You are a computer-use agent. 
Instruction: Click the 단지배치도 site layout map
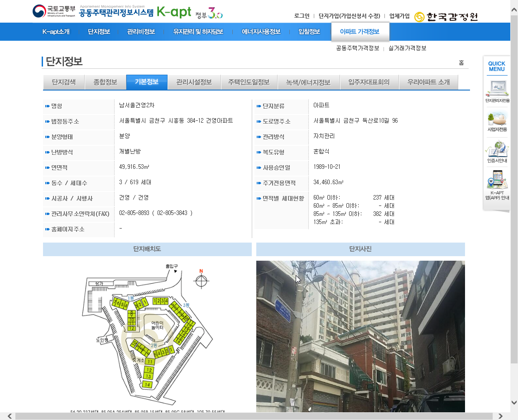pos(147,336)
